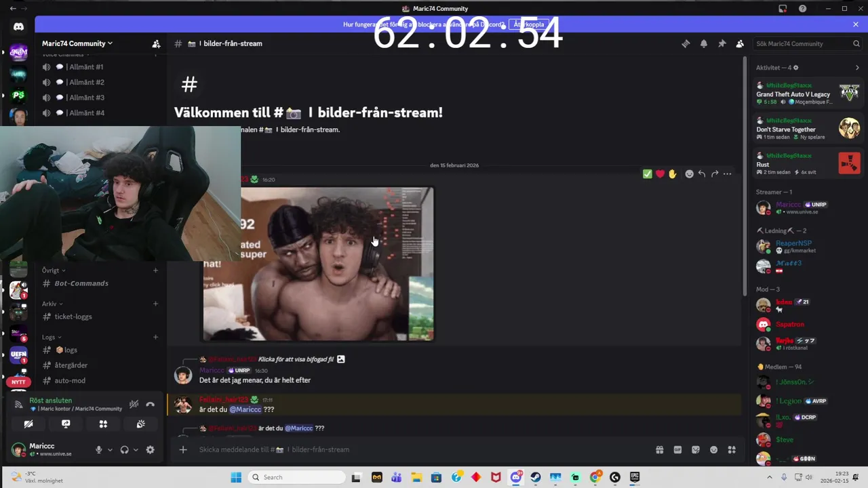868x488 pixels.
Task: Open invite people icon beside server name
Action: [x=156, y=43]
